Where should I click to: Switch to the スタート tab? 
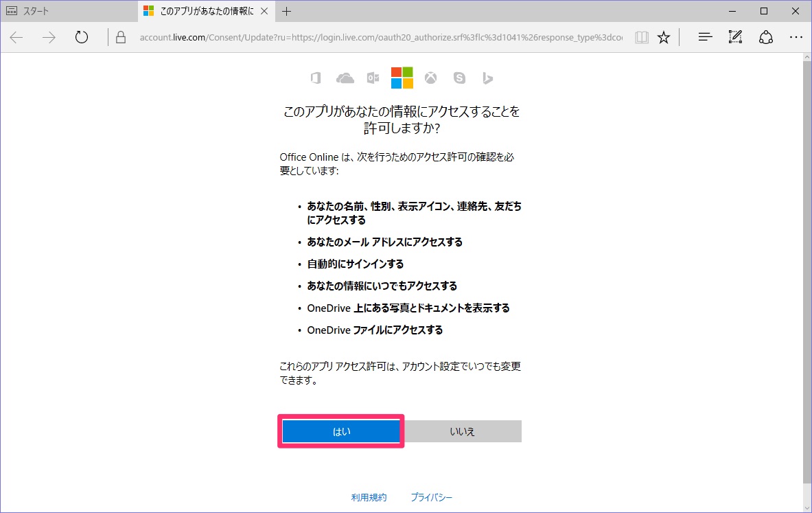69,12
